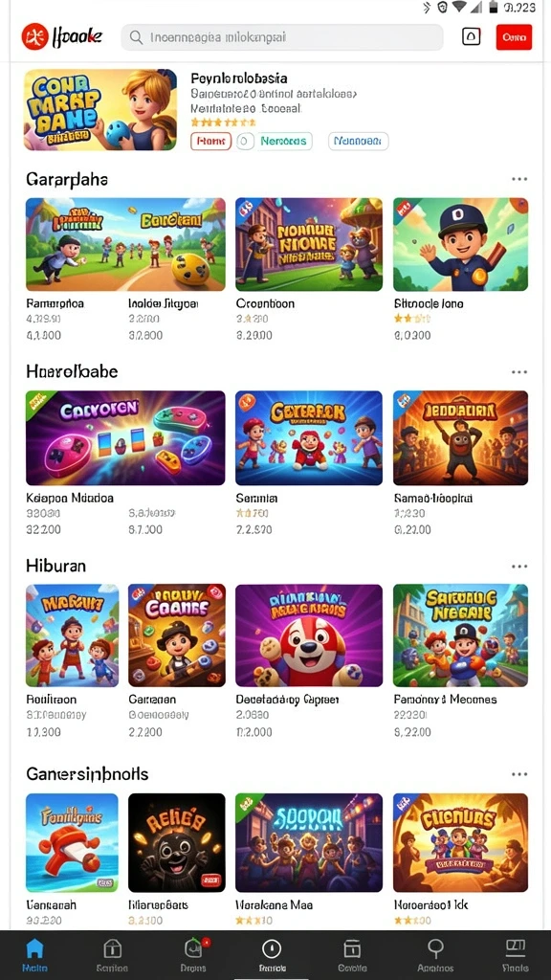Tap the bell icon beside the search bar
Screen dimensions: 551x980
[x=471, y=37]
